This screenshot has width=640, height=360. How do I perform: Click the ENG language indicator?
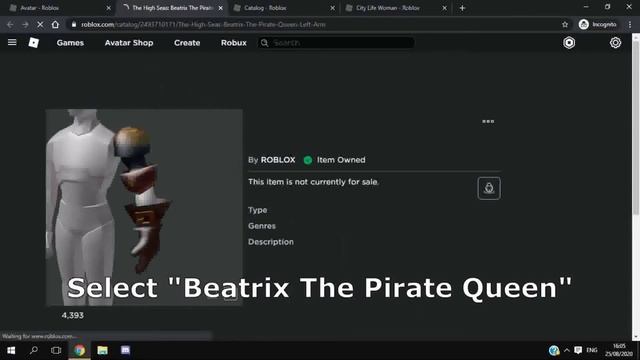coord(591,350)
